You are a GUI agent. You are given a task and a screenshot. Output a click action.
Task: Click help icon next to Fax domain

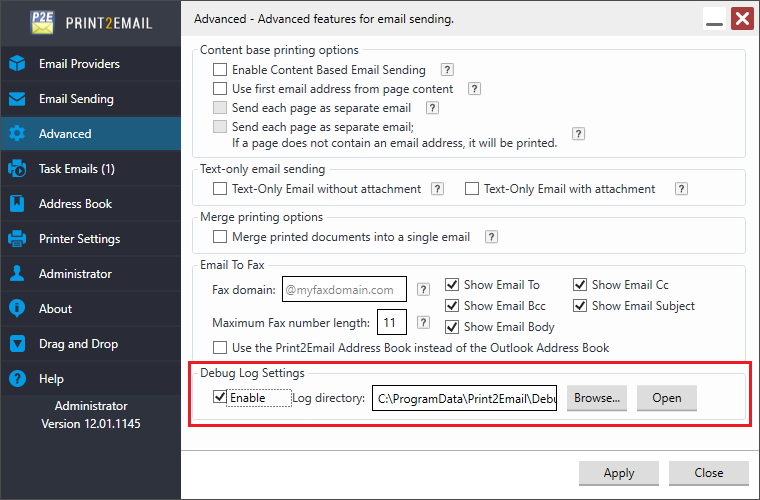click(x=424, y=290)
